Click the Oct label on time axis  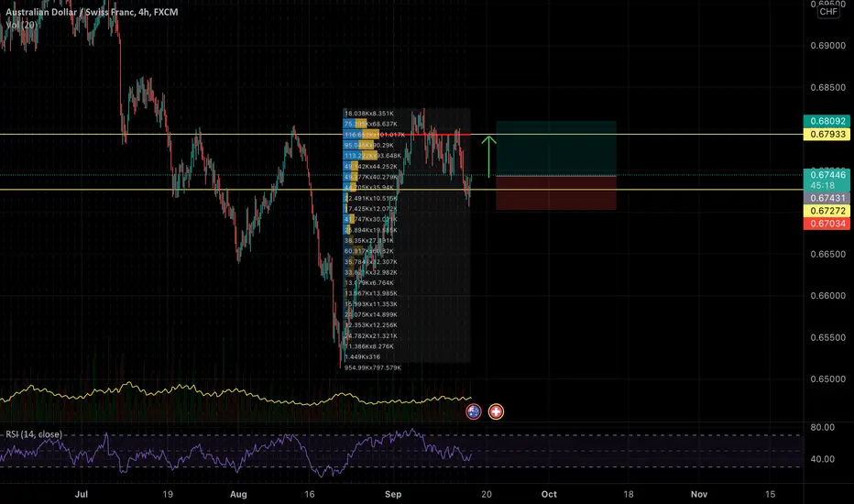[549, 494]
